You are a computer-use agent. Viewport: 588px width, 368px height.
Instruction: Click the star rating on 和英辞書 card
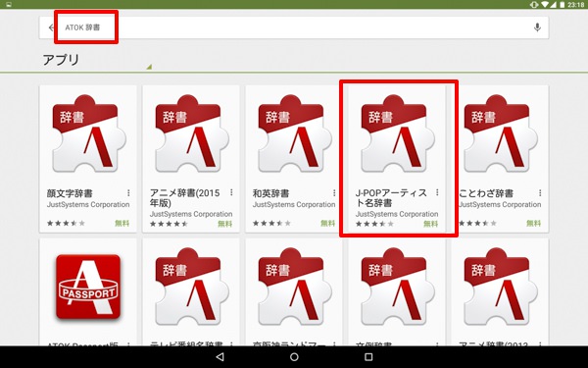(x=271, y=224)
